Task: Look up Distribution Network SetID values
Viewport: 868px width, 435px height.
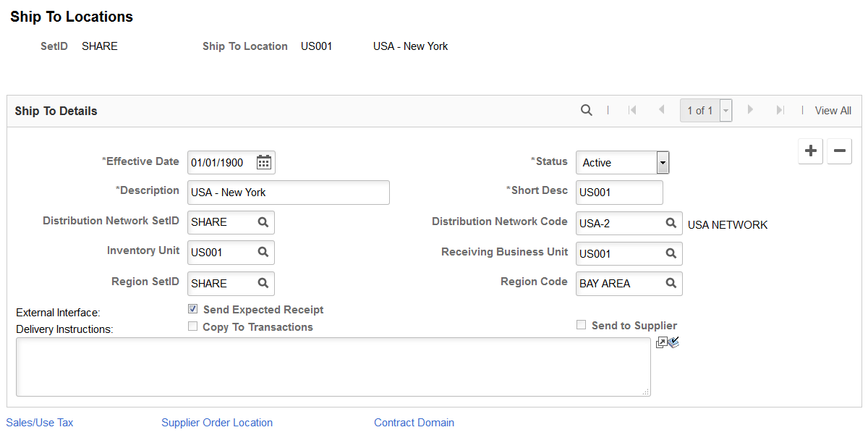Action: click(263, 222)
